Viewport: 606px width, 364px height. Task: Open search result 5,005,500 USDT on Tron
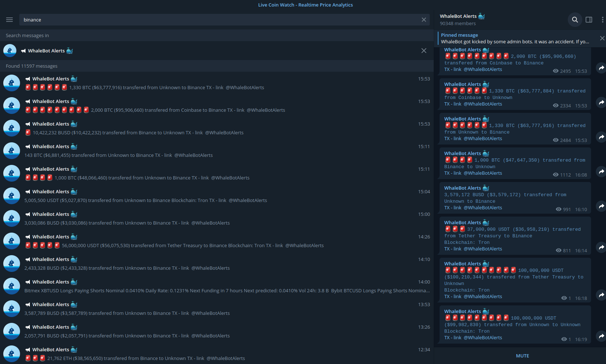click(x=217, y=196)
